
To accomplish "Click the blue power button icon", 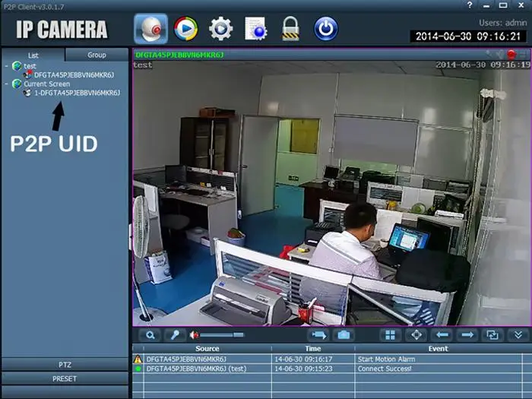I will (x=325, y=29).
